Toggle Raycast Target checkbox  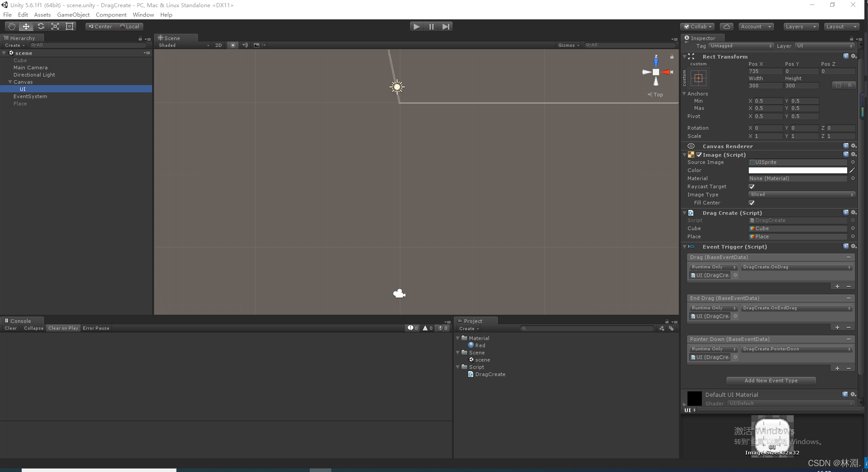point(752,186)
